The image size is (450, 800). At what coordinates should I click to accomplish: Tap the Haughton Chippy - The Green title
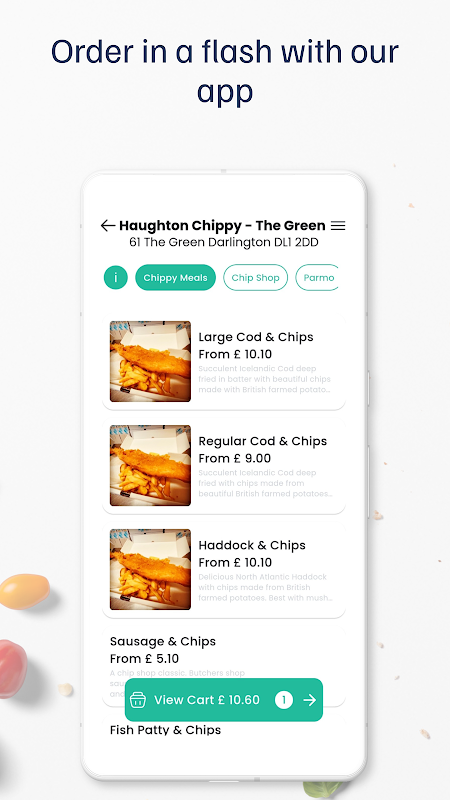(222, 226)
